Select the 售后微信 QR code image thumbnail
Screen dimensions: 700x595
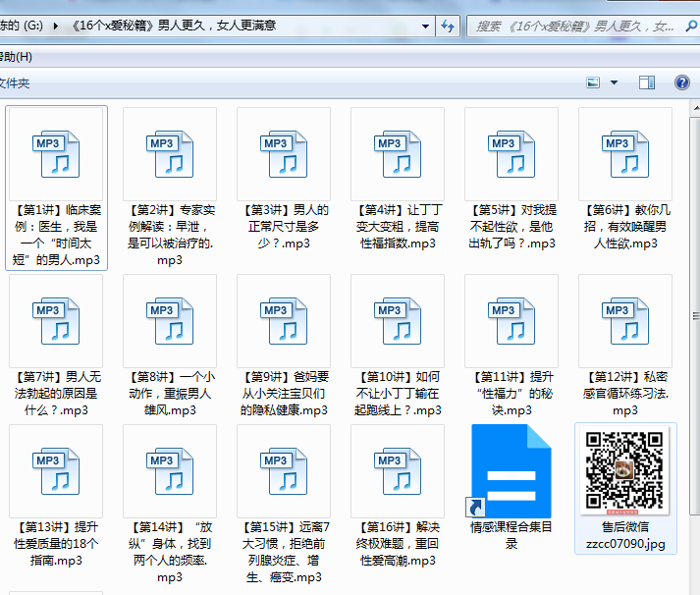(624, 470)
